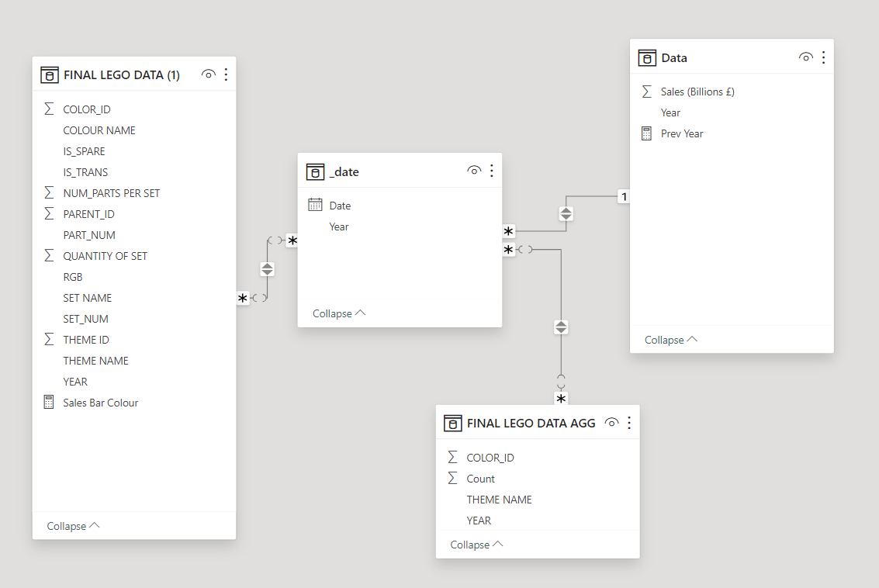879x588 pixels.
Task: Collapse the Data table
Action: 670,340
